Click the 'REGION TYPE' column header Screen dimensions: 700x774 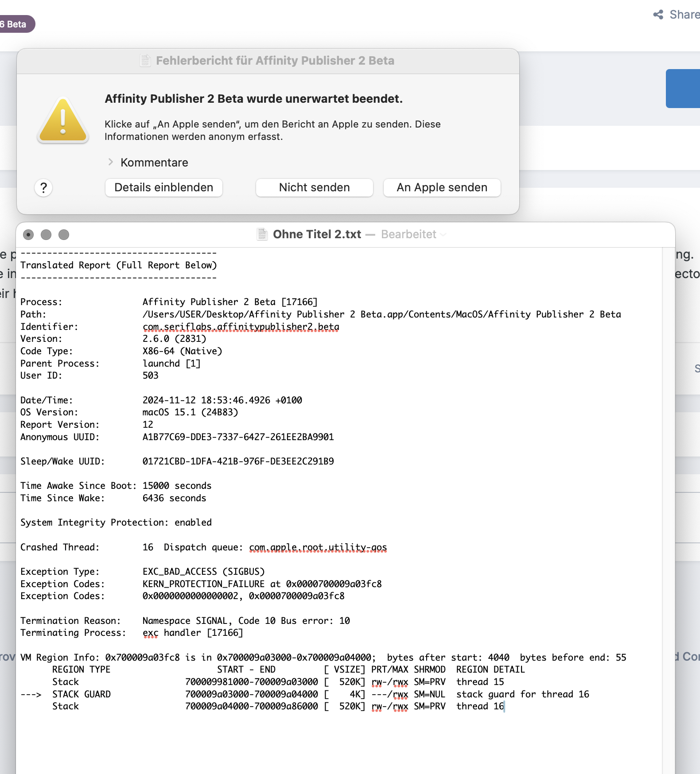[81, 669]
